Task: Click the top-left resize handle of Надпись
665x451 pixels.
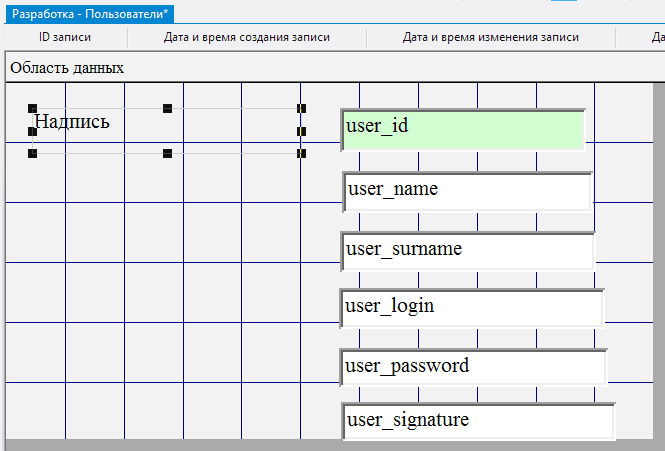Action: 33,108
